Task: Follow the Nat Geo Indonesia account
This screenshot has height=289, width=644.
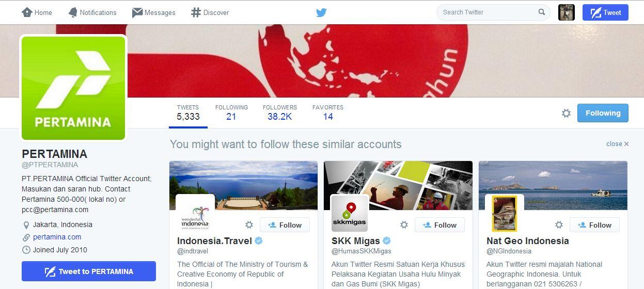Action: click(x=594, y=225)
